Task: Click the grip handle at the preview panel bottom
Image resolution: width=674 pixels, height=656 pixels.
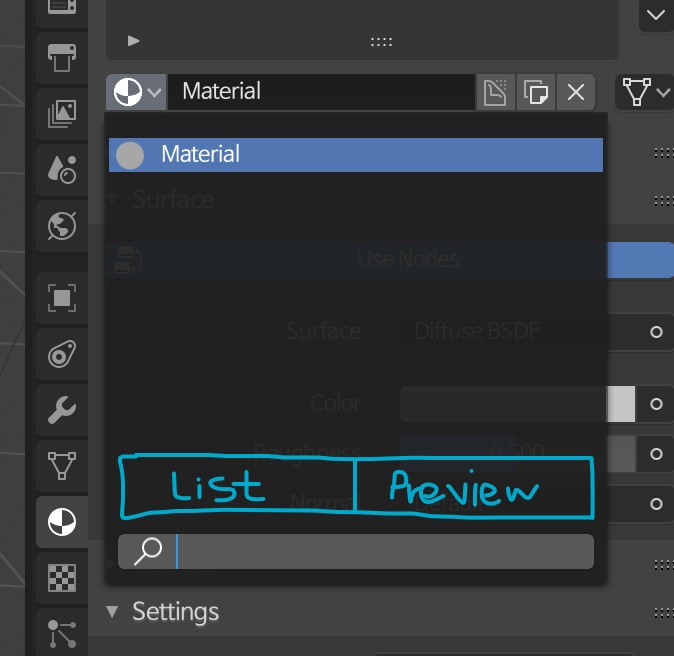Action: point(381,42)
